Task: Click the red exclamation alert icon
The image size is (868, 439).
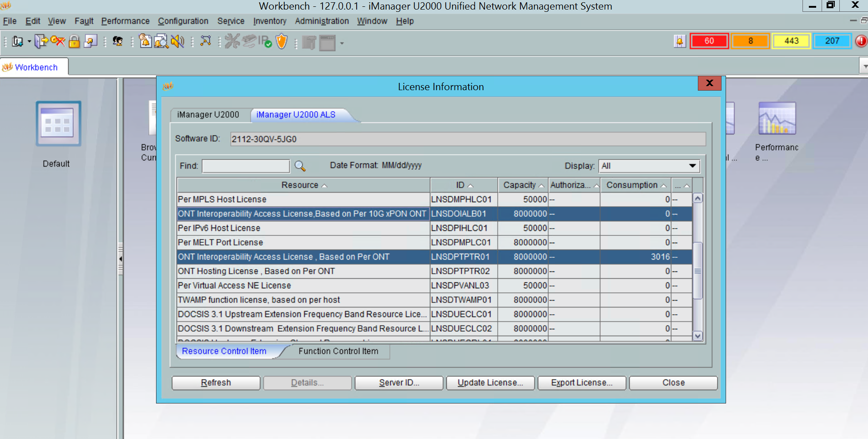Action: click(861, 41)
